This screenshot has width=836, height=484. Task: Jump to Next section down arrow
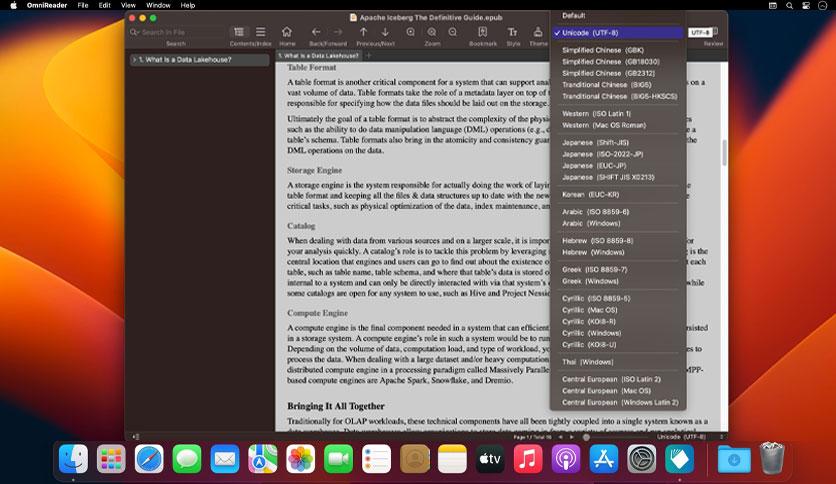point(385,32)
